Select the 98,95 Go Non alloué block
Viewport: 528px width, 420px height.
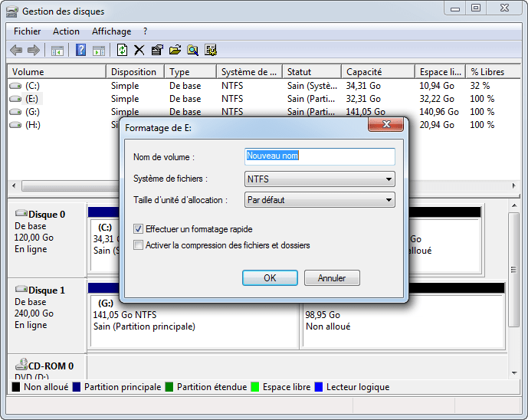[403, 320]
